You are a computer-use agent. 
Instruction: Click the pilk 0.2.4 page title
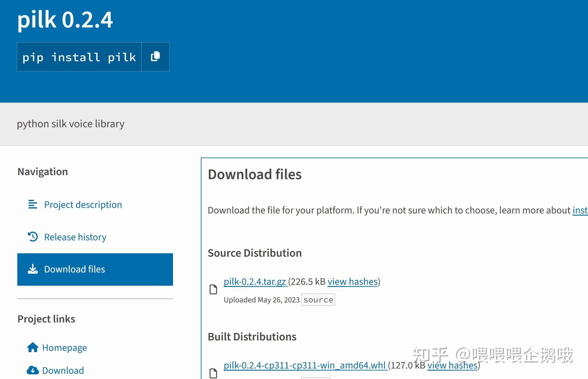(x=65, y=20)
